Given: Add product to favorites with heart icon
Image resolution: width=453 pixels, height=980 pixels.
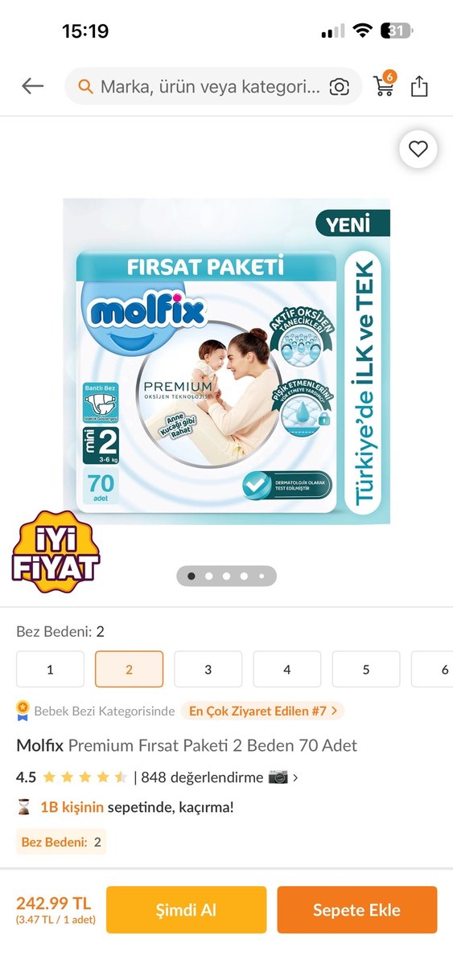Looking at the screenshot, I should pos(418,149).
